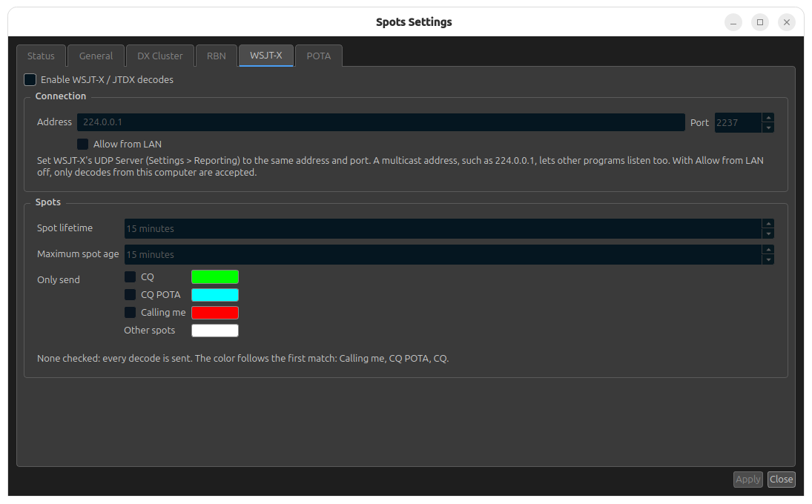Maximize the Spots Settings window
The image size is (812, 504).
pyautogui.click(x=759, y=22)
